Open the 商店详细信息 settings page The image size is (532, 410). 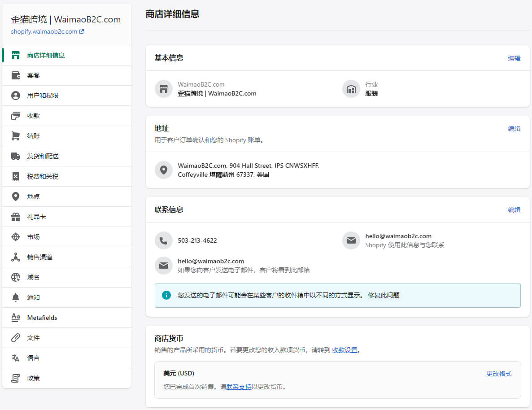click(x=67, y=55)
